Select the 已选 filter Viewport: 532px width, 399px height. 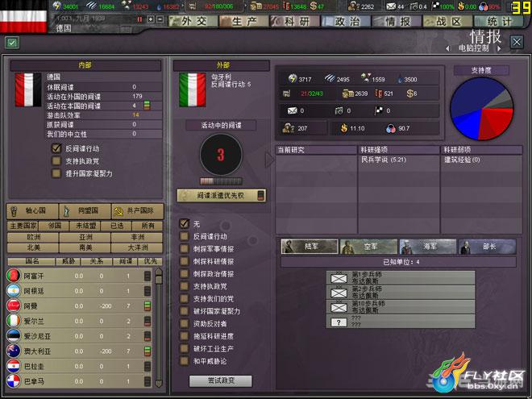(x=117, y=226)
